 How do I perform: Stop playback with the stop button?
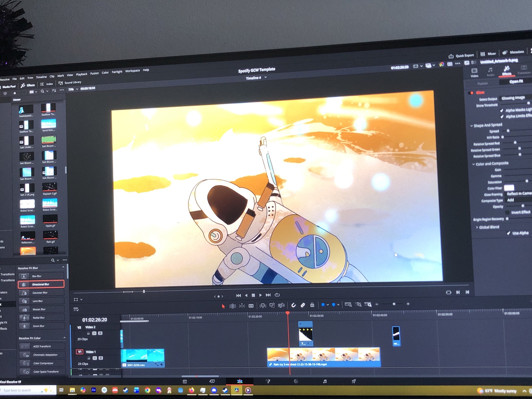pos(253,295)
